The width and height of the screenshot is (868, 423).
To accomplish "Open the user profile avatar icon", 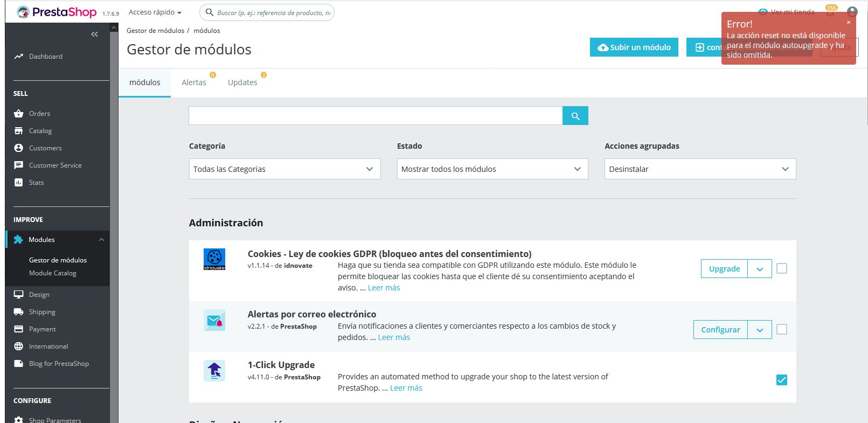I will click(x=852, y=12).
